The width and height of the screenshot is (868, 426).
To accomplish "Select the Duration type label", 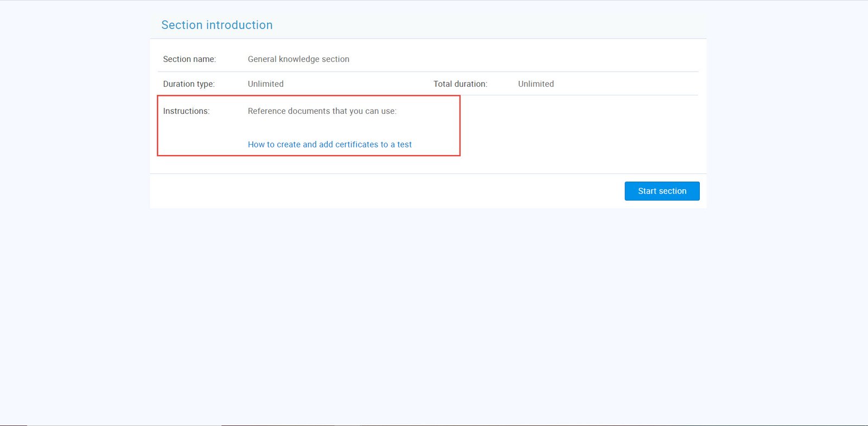I will click(188, 84).
